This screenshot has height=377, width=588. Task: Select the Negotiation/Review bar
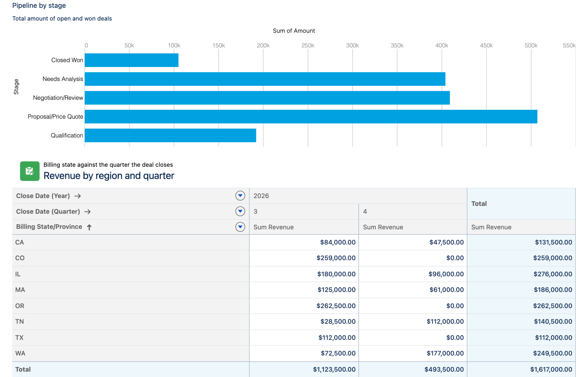pyautogui.click(x=267, y=98)
